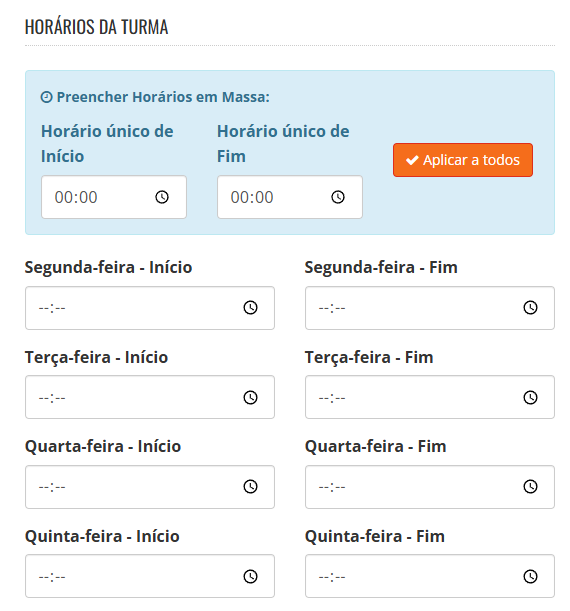This screenshot has width=570, height=611.
Task: Click clock icon in Quarta-feira Início field
Action: [251, 487]
